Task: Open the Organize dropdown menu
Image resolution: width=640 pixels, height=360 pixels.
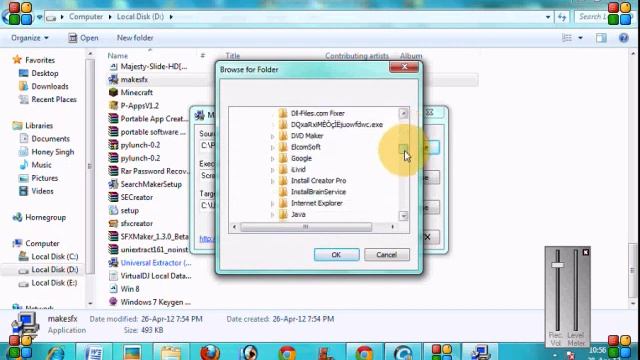Action: point(29,38)
